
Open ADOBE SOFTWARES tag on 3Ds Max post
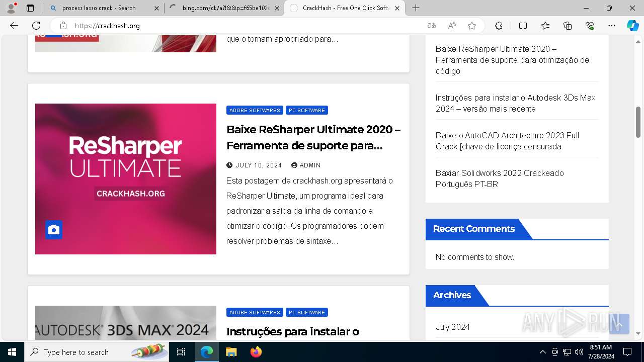255,312
